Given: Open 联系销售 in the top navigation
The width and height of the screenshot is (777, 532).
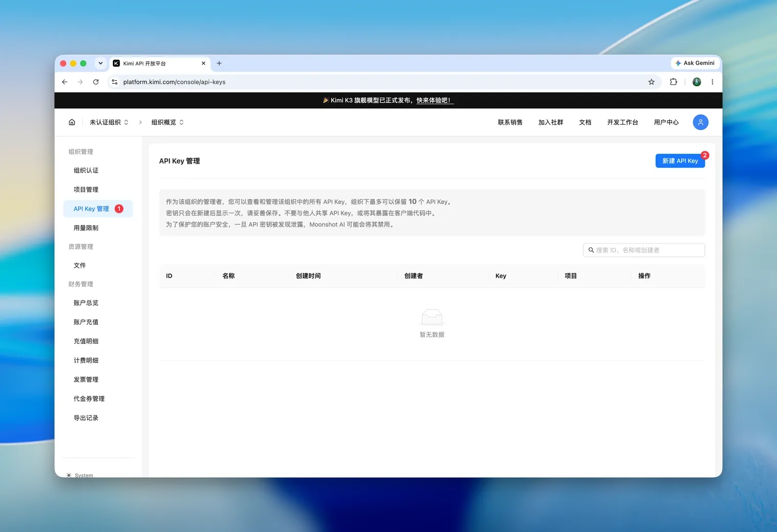Looking at the screenshot, I should [510, 122].
